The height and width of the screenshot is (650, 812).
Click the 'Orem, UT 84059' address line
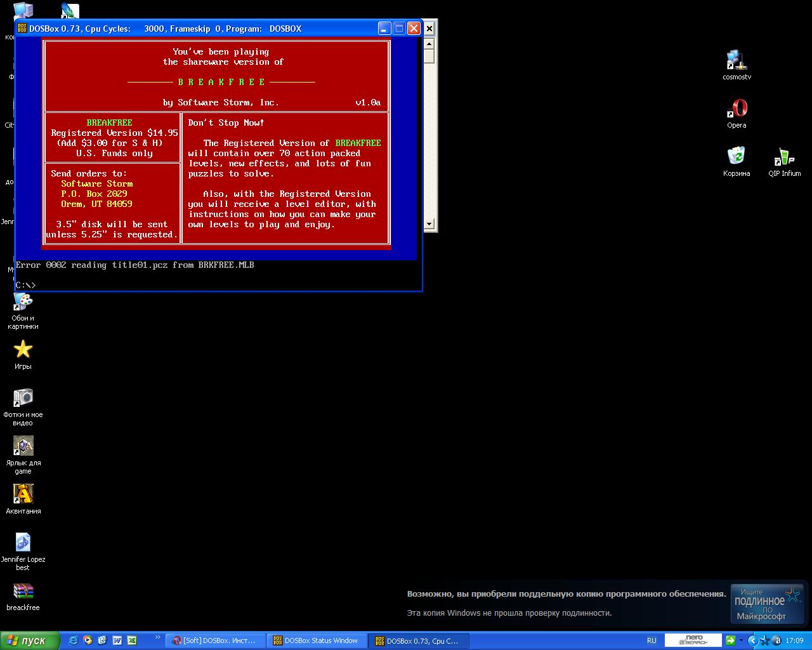tap(96, 204)
